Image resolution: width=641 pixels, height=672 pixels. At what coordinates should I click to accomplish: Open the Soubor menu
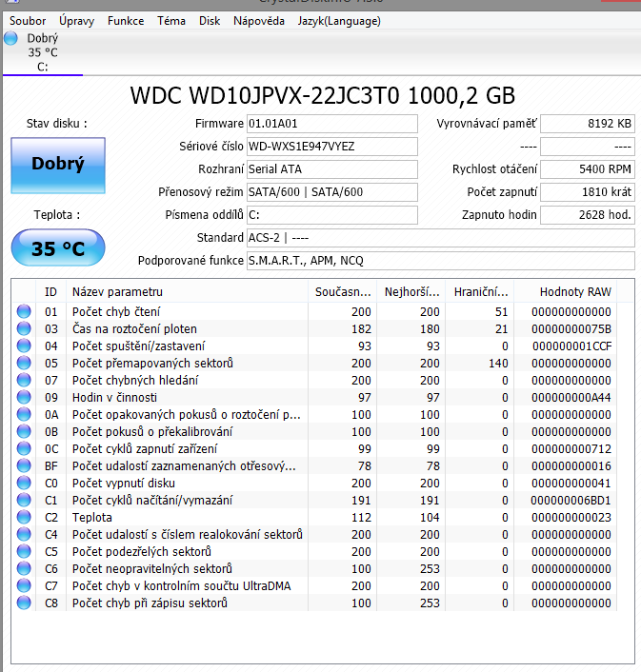click(28, 21)
